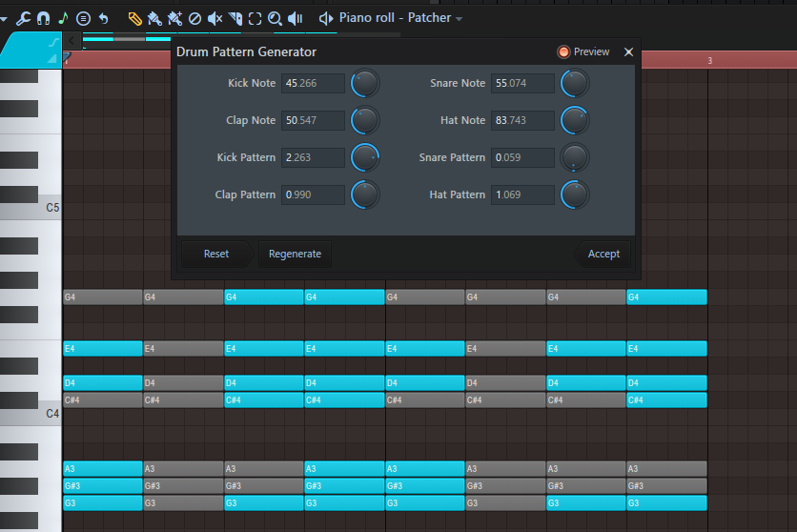Click the Kick Note knob

pos(365,84)
